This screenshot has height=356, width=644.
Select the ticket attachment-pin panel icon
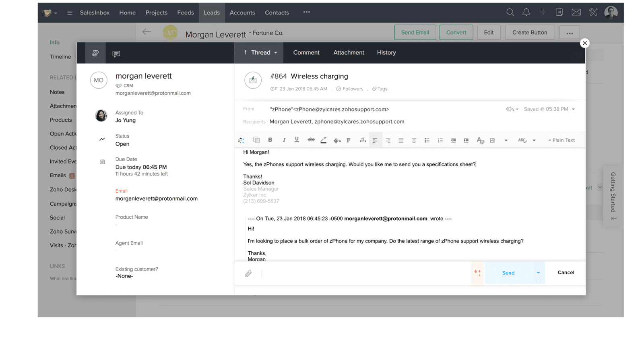click(95, 53)
